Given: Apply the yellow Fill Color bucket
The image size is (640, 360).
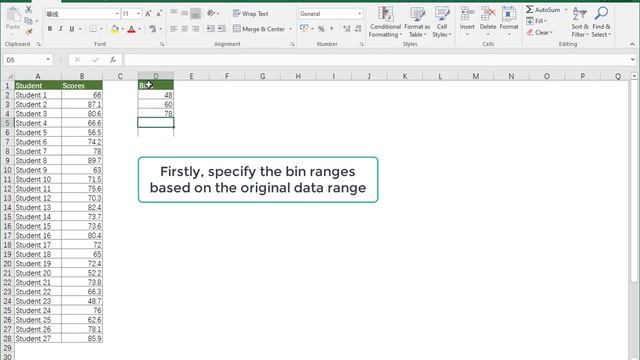Looking at the screenshot, I should point(115,29).
